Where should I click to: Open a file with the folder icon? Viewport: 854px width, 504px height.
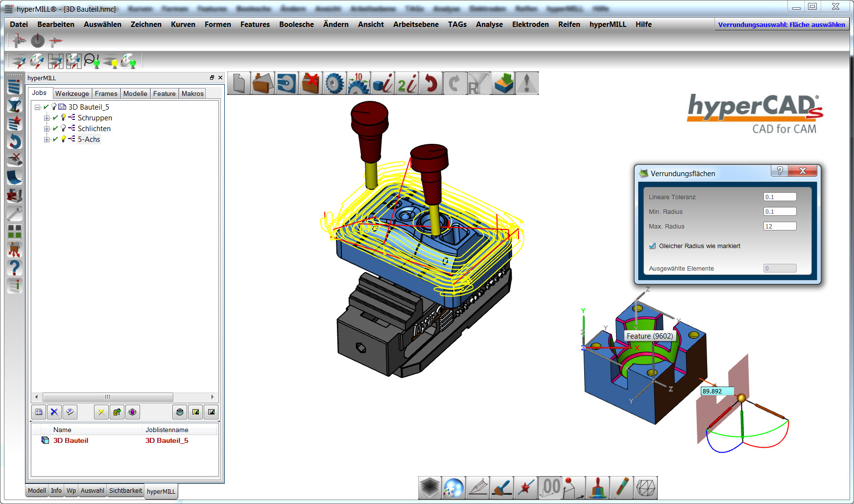(x=263, y=83)
